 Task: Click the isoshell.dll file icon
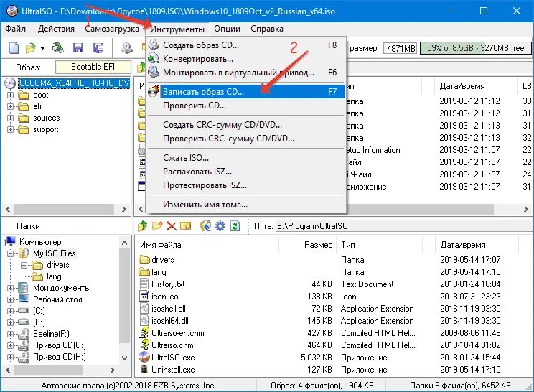click(x=145, y=308)
